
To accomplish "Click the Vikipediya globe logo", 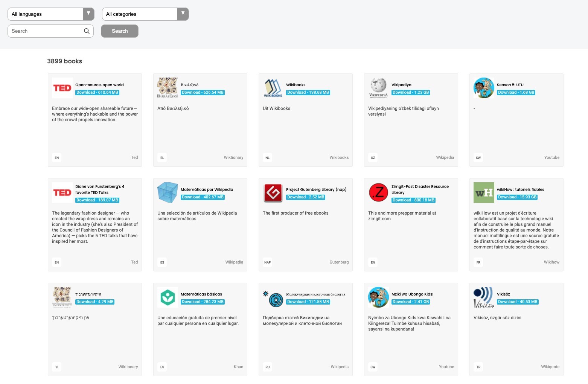I will (x=378, y=88).
